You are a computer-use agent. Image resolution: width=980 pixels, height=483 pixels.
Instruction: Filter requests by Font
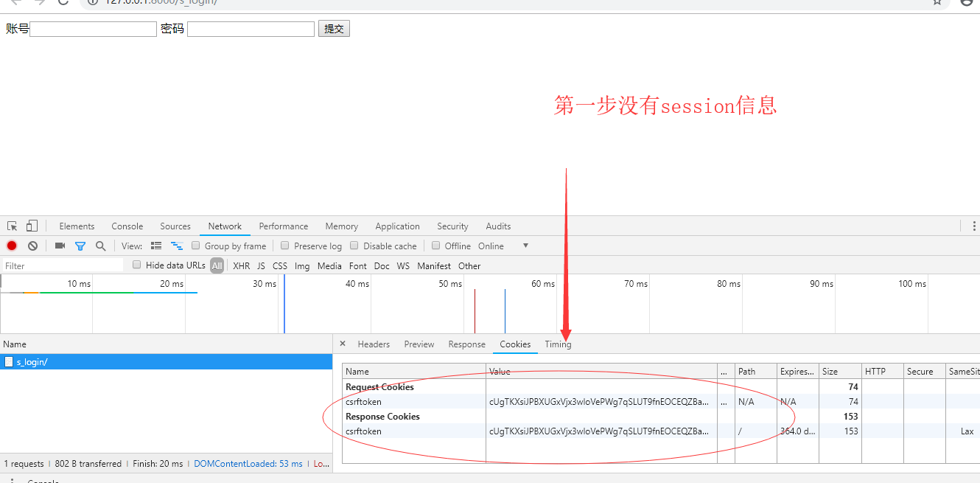click(358, 266)
